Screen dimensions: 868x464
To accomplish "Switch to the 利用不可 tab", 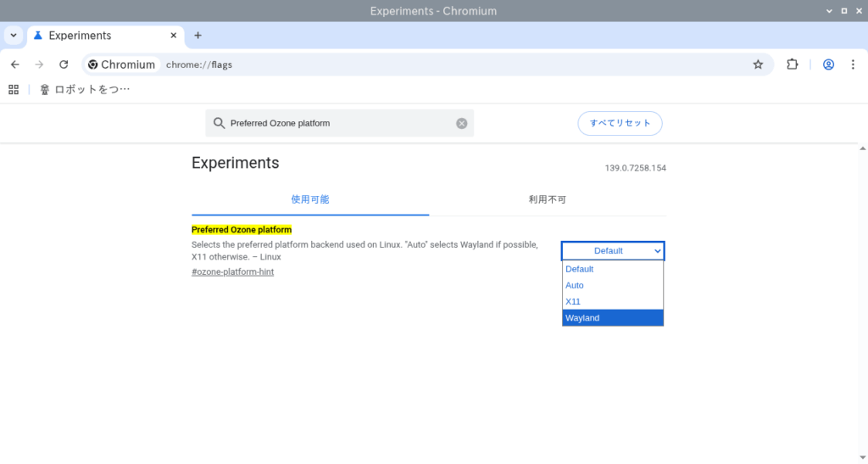I will coord(547,200).
